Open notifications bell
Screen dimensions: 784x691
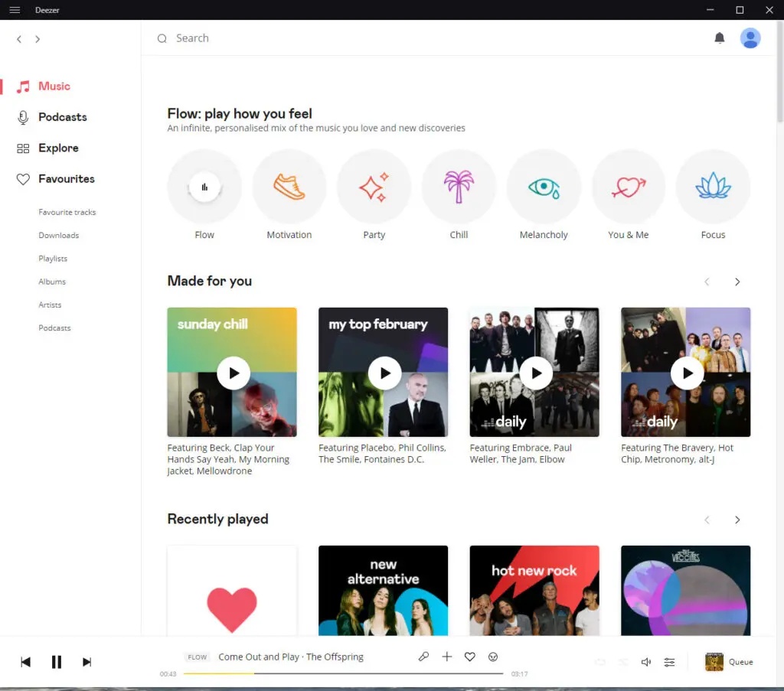720,38
